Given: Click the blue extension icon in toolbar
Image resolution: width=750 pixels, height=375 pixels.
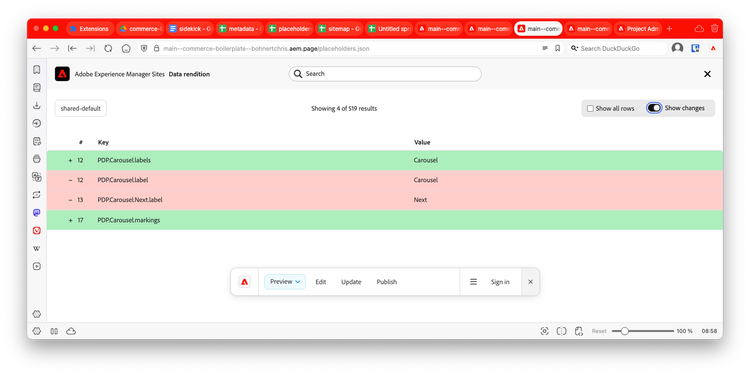Looking at the screenshot, I should click(x=696, y=48).
